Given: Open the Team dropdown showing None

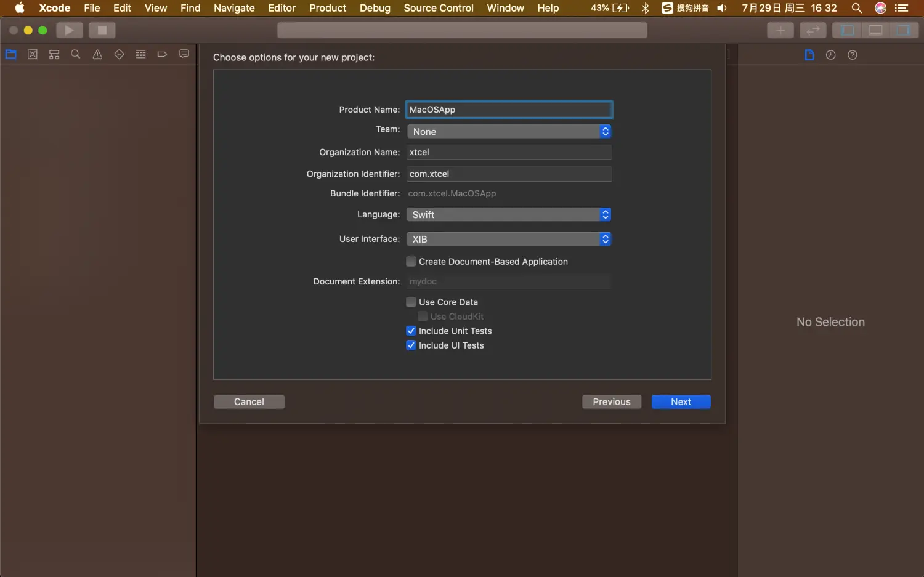Looking at the screenshot, I should (509, 132).
